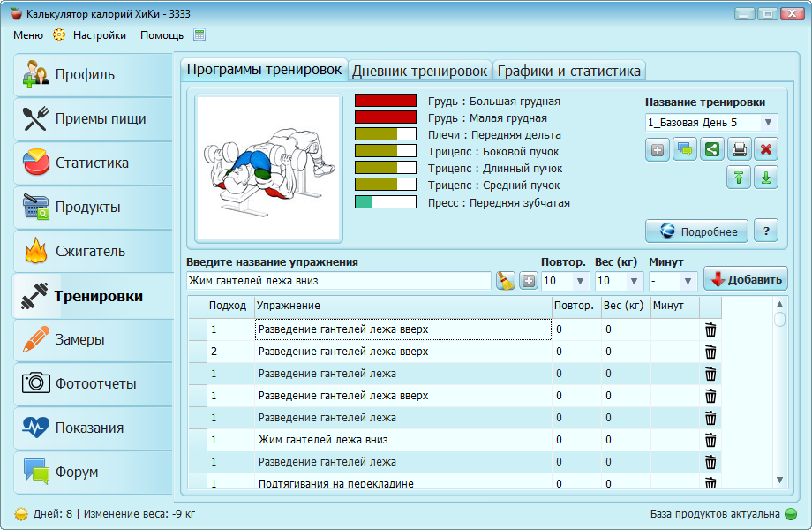Click the green download arrow icon

(x=766, y=178)
